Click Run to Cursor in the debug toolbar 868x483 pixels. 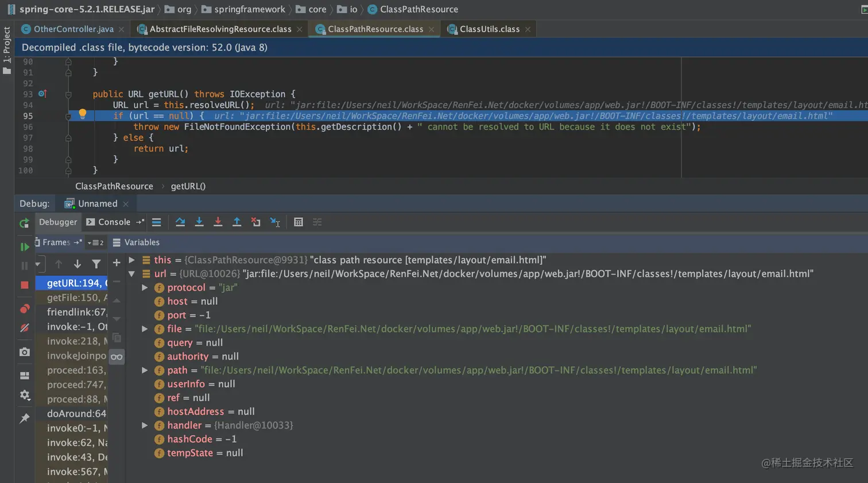coord(275,222)
